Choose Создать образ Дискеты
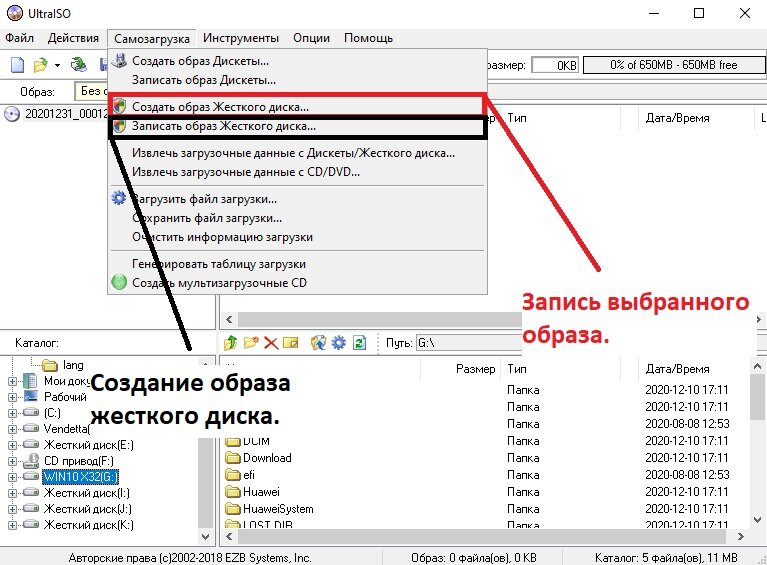Viewport: 767px width, 565px height. click(297, 61)
